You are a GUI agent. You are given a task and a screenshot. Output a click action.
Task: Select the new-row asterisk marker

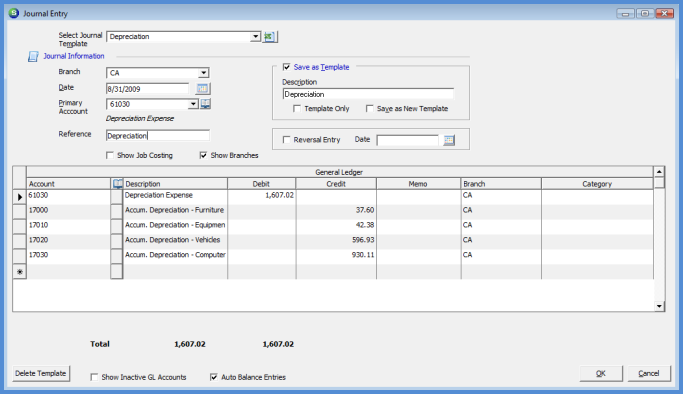tap(20, 272)
